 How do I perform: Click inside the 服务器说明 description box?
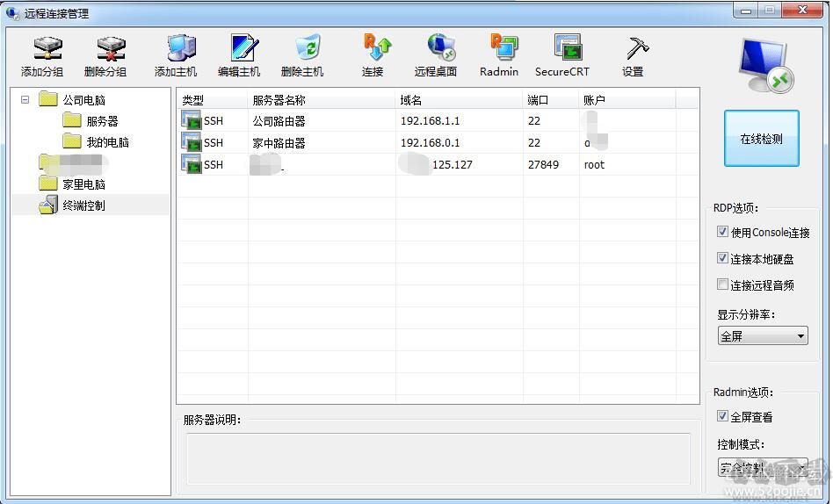pos(438,458)
